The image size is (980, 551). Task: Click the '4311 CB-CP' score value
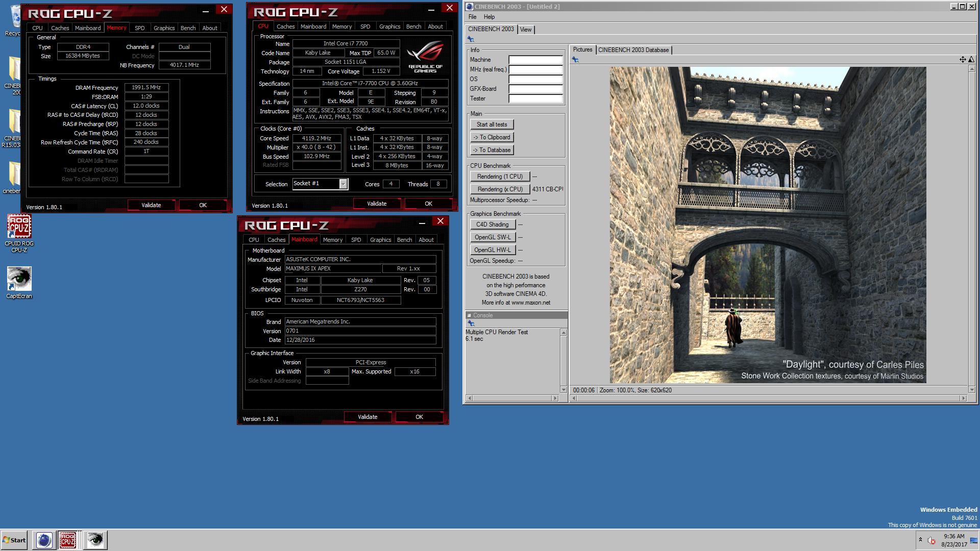click(547, 189)
